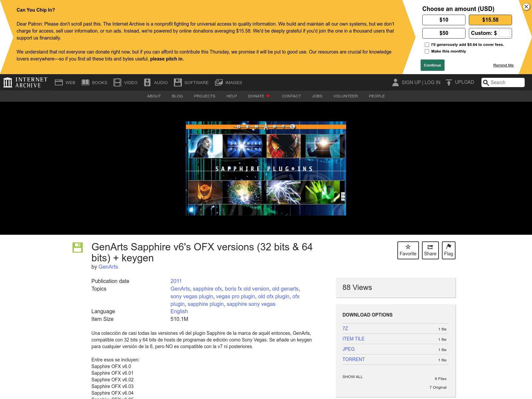Click the green Continue button
532x399 pixels.
[x=433, y=65]
